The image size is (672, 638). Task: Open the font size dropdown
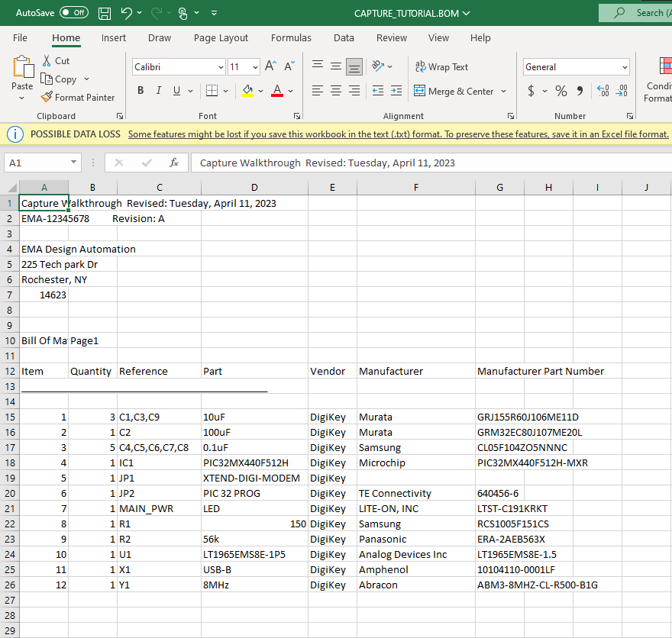pos(255,67)
